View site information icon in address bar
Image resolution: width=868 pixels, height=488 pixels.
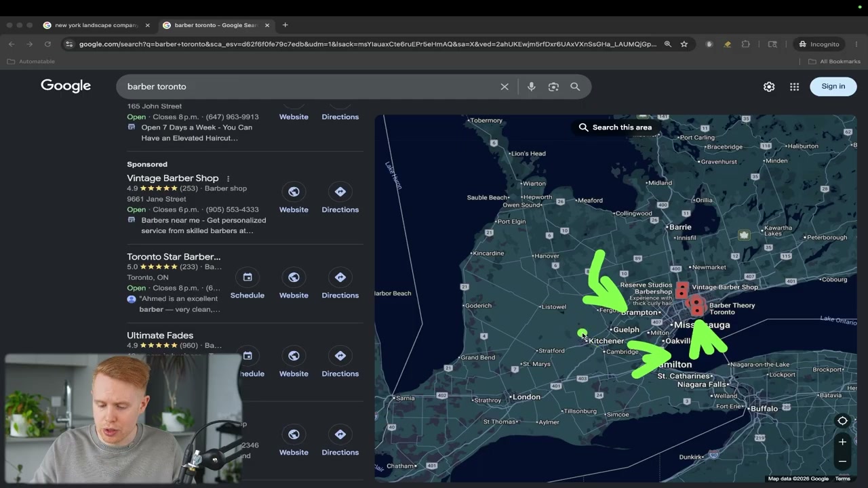[68, 44]
